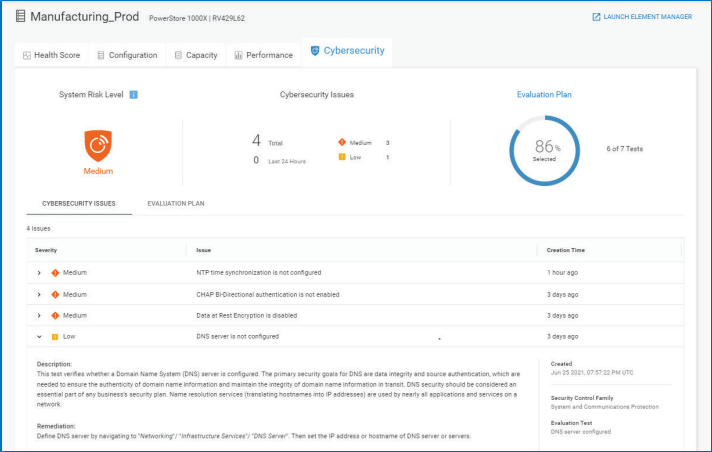Click the 'Last 24 Hours' count label
The width and height of the screenshot is (712, 452).
[287, 161]
